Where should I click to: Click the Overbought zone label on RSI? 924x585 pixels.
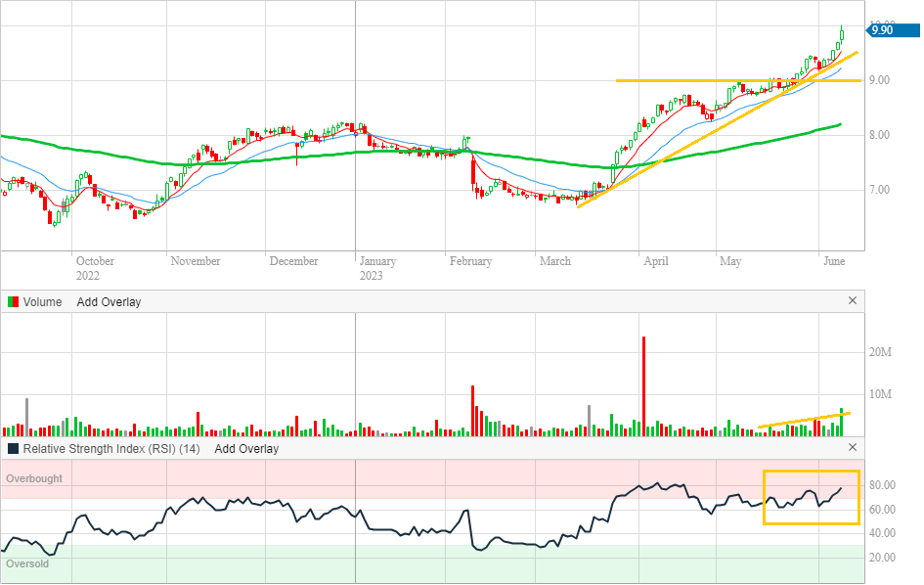point(34,478)
